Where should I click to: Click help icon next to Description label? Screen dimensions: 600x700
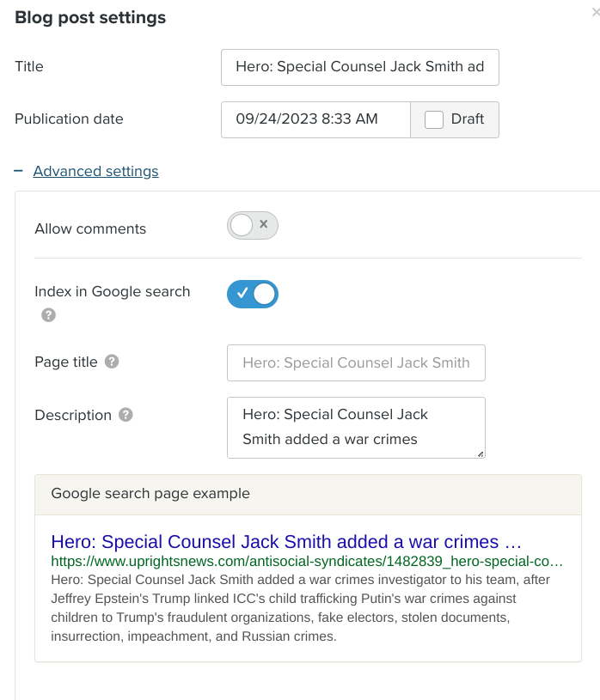pos(126,415)
